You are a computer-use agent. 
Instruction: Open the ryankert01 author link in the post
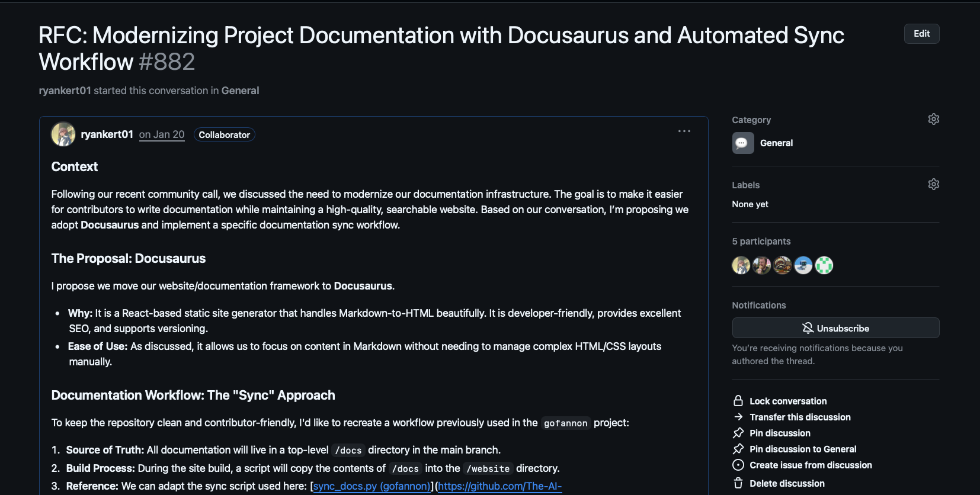click(107, 134)
